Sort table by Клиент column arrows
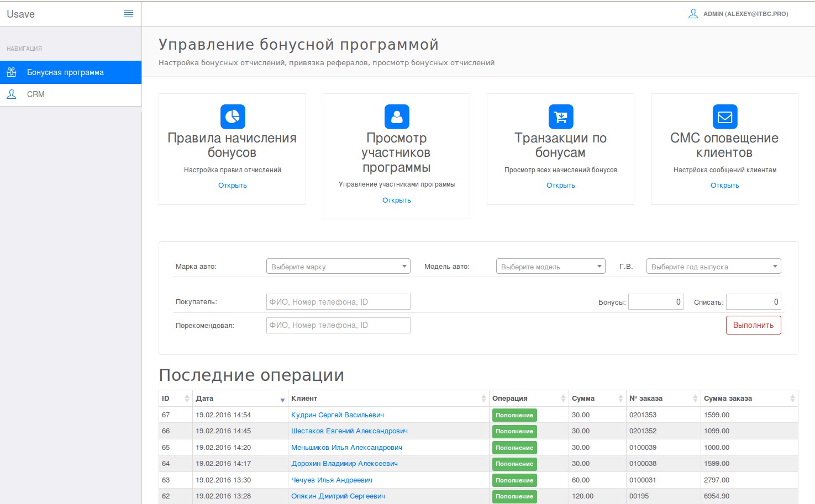The width and height of the screenshot is (815, 504). 483,399
